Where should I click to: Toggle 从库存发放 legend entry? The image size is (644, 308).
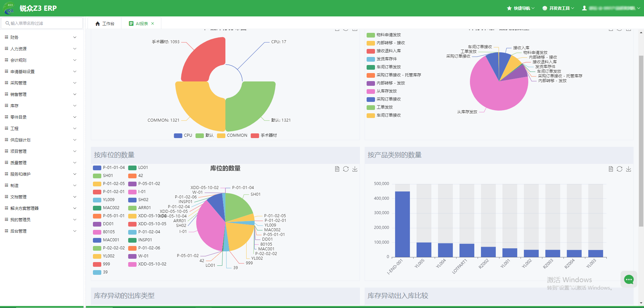tap(382, 91)
